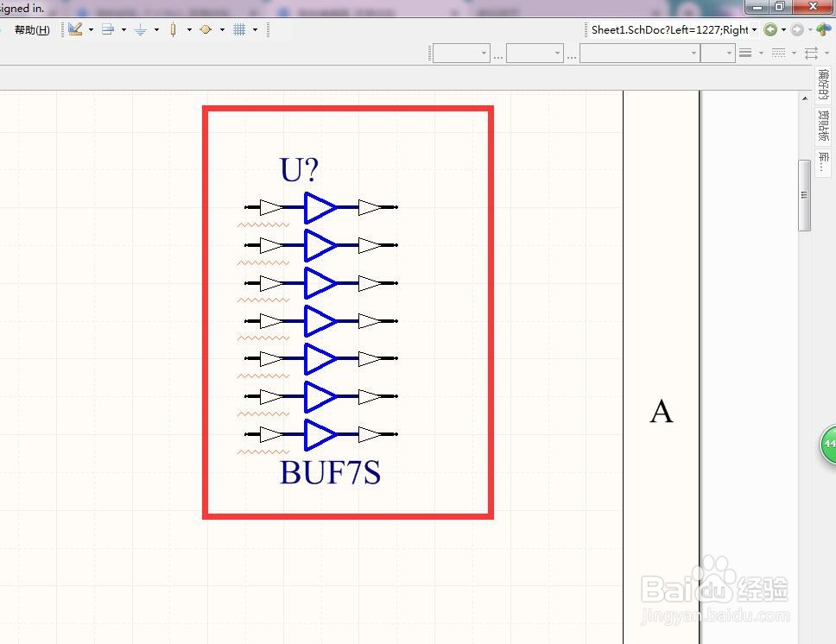The height and width of the screenshot is (644, 836).
Task: Click the dashed line style icon
Action: [x=778, y=53]
